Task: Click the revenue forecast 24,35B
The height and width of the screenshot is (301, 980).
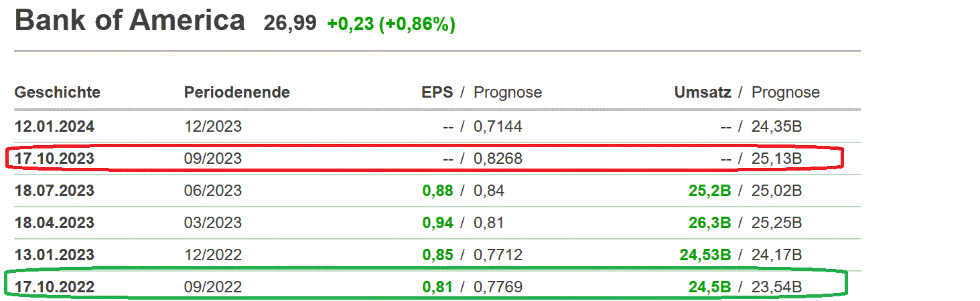Action: tap(777, 126)
